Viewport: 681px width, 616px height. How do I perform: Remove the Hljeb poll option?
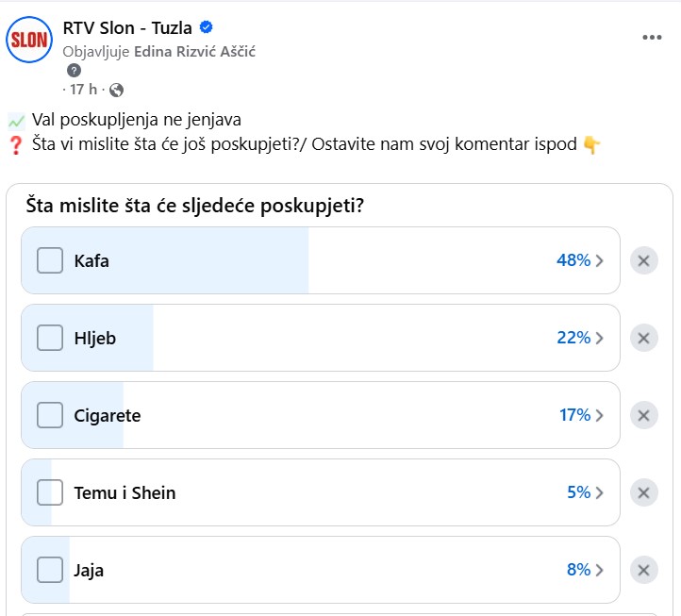643,338
